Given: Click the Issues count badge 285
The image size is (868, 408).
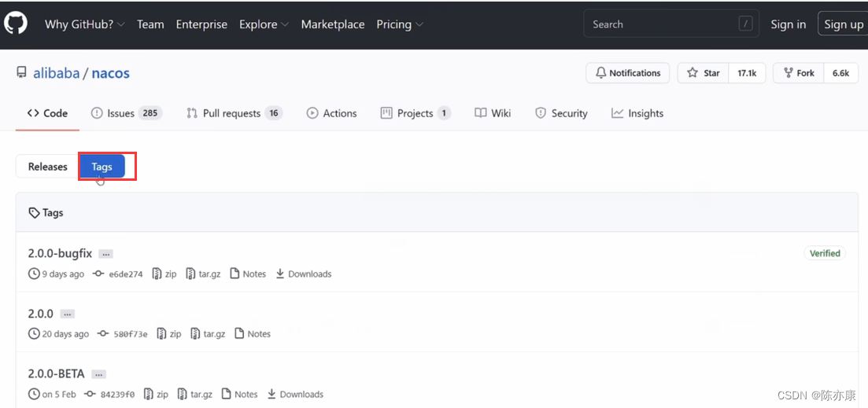Looking at the screenshot, I should 150,113.
